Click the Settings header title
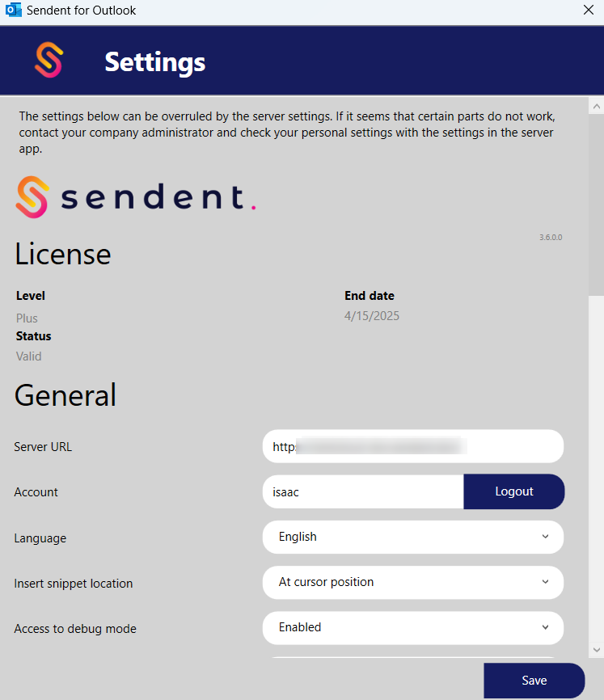Image resolution: width=604 pixels, height=700 pixels. point(155,61)
